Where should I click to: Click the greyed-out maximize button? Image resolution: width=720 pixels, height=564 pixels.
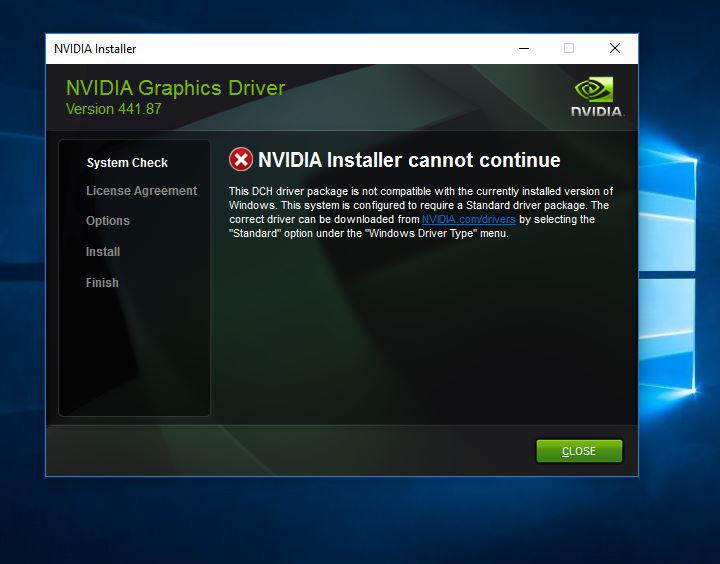tap(569, 48)
